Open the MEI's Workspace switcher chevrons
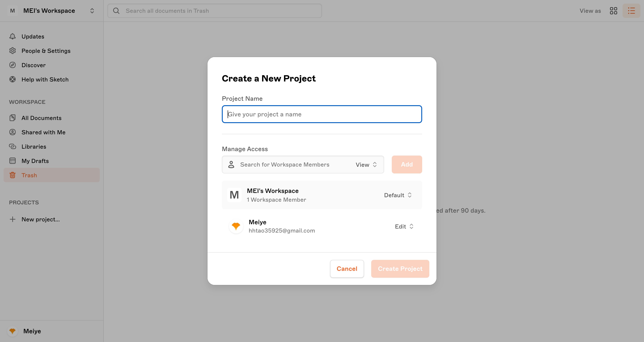 (x=92, y=11)
